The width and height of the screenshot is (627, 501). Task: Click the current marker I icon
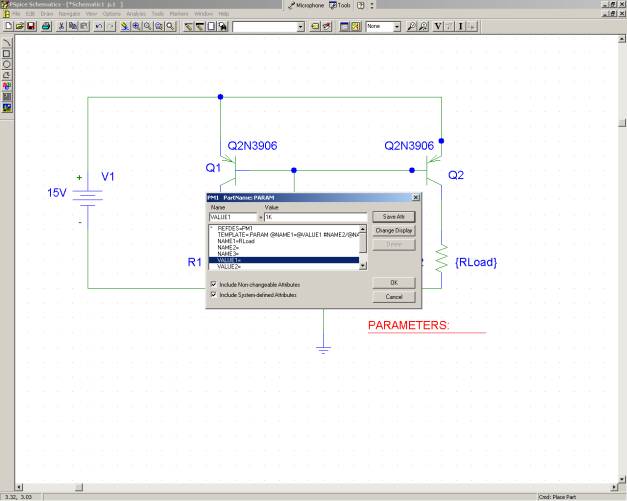tap(461, 25)
